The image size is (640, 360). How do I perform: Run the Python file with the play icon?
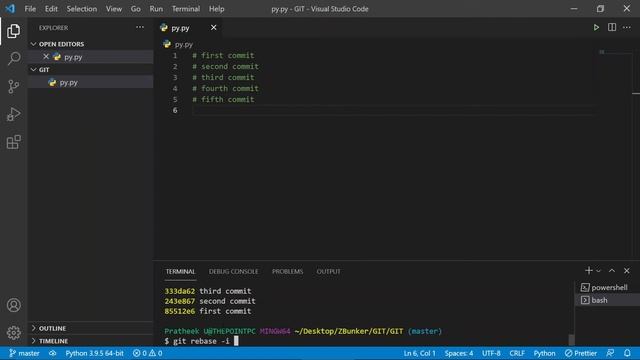click(596, 27)
